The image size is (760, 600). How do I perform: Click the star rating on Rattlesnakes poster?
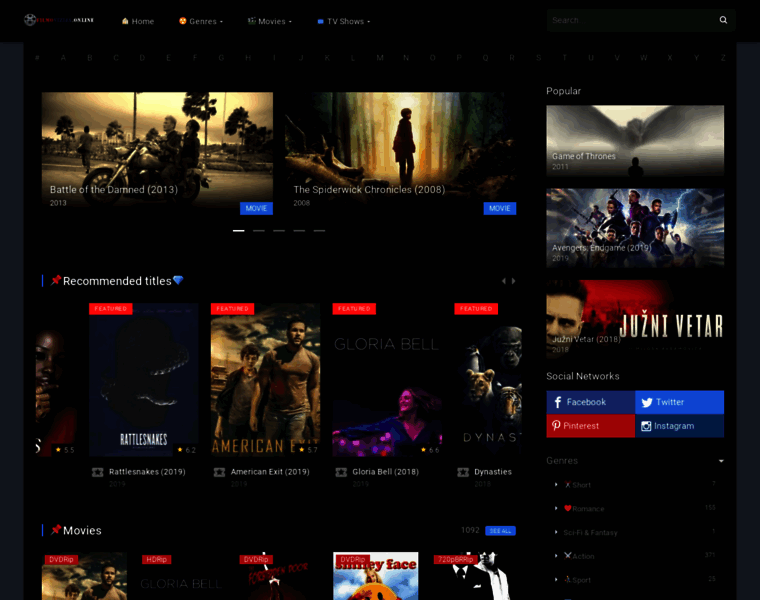(x=187, y=450)
